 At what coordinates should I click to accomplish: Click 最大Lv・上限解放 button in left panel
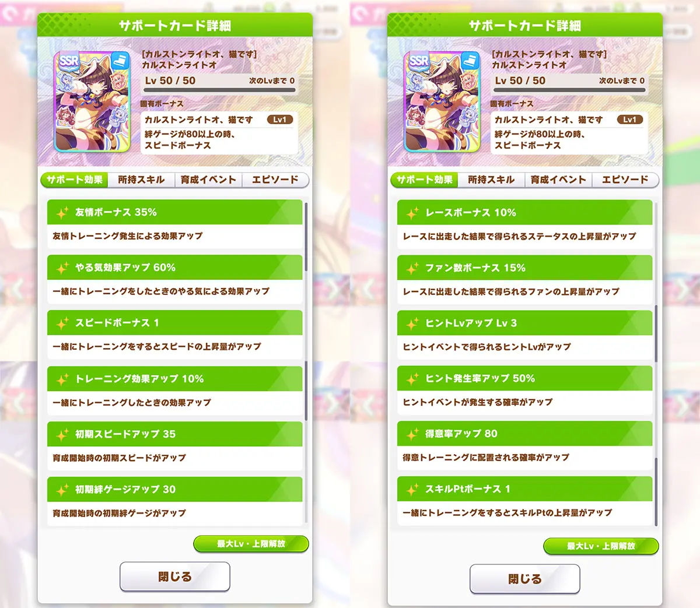point(251,544)
